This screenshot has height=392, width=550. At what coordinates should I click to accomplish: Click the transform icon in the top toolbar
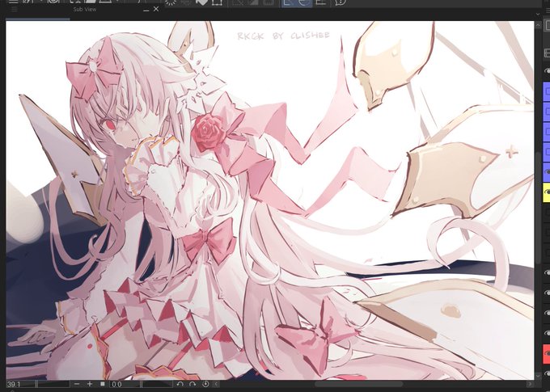tap(217, 2)
